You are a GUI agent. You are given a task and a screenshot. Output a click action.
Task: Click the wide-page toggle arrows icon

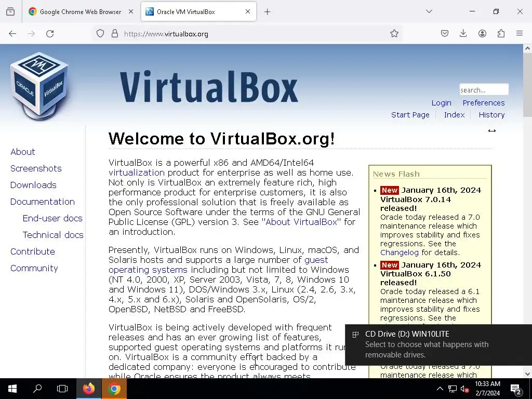[491, 130]
